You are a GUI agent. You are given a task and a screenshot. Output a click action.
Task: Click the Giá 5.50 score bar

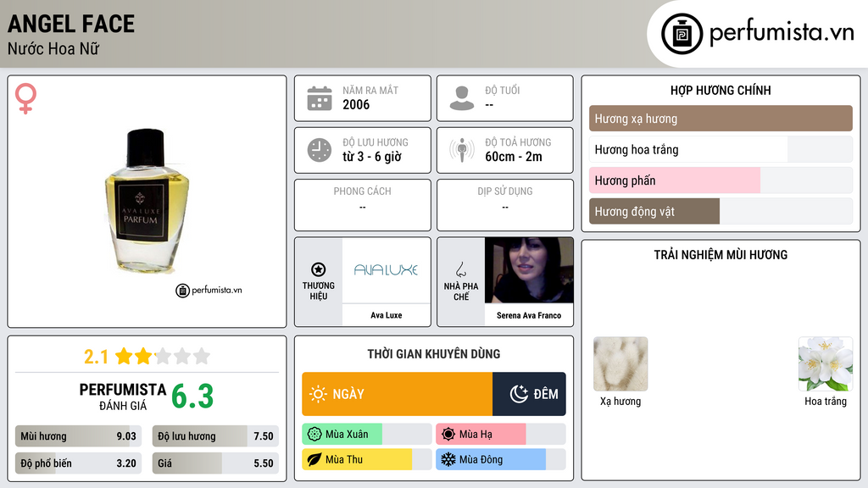click(215, 463)
